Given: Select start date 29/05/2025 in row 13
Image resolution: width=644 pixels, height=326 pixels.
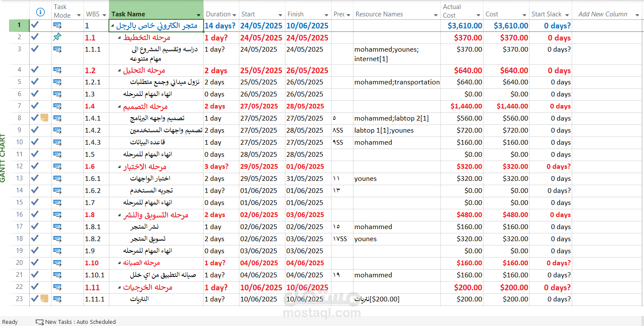Looking at the screenshot, I should 262,178.
